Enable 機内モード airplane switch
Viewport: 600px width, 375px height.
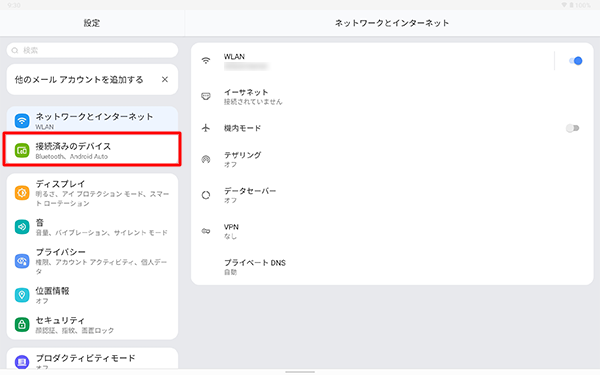pos(572,128)
